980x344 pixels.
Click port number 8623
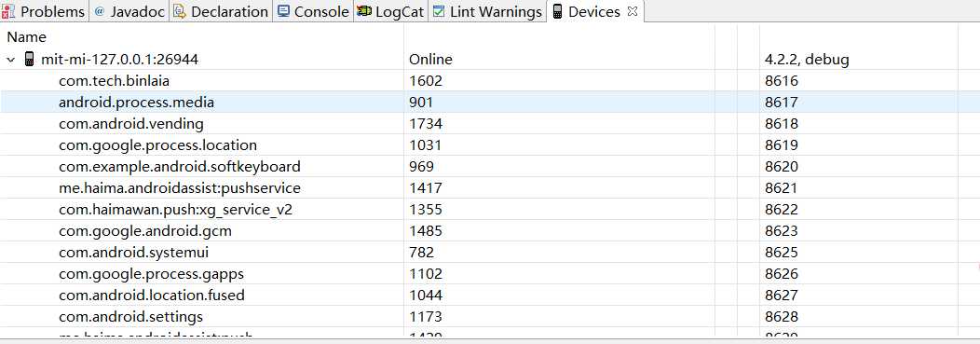click(782, 231)
